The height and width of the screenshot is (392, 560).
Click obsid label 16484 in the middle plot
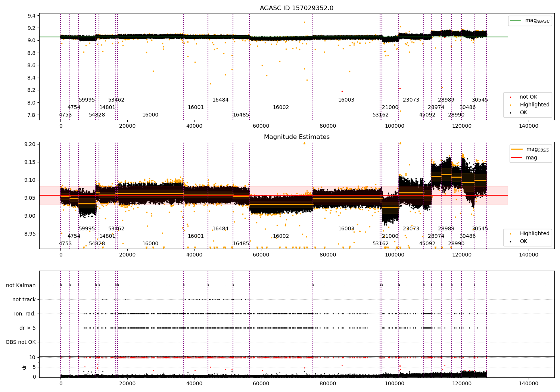pos(221,229)
